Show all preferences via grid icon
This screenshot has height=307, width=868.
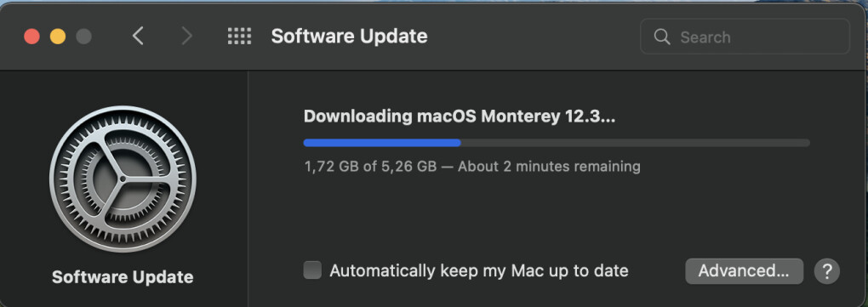[x=239, y=37]
